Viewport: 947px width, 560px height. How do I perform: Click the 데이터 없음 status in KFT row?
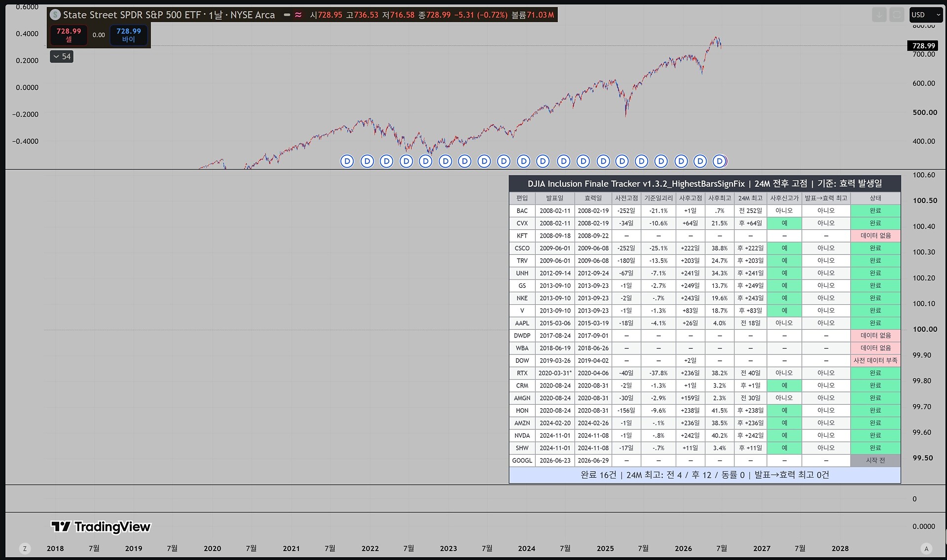pyautogui.click(x=875, y=236)
